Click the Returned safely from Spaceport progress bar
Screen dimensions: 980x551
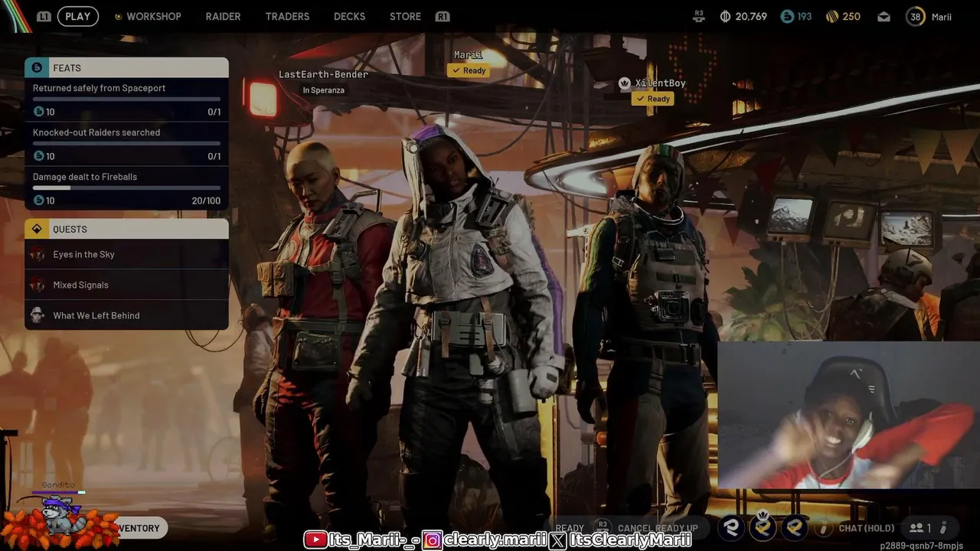(126, 99)
